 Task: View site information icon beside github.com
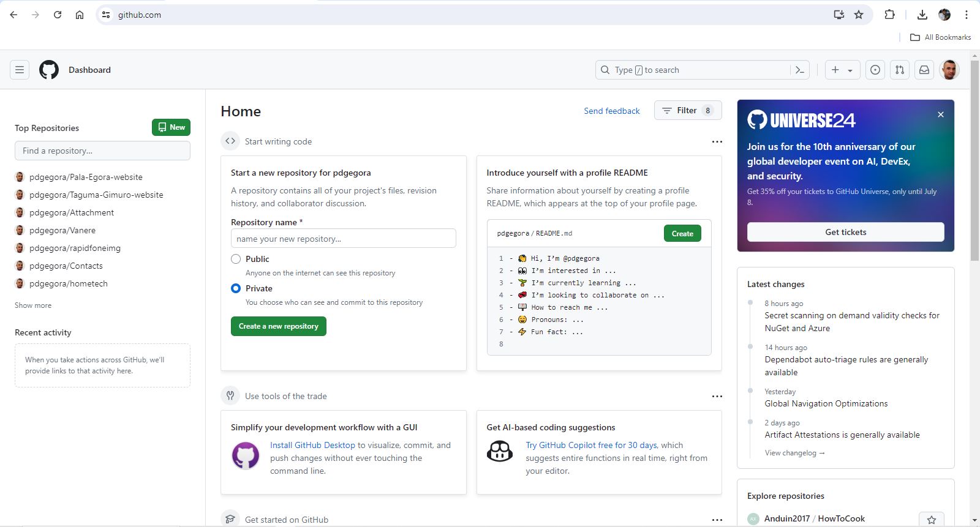tap(106, 15)
